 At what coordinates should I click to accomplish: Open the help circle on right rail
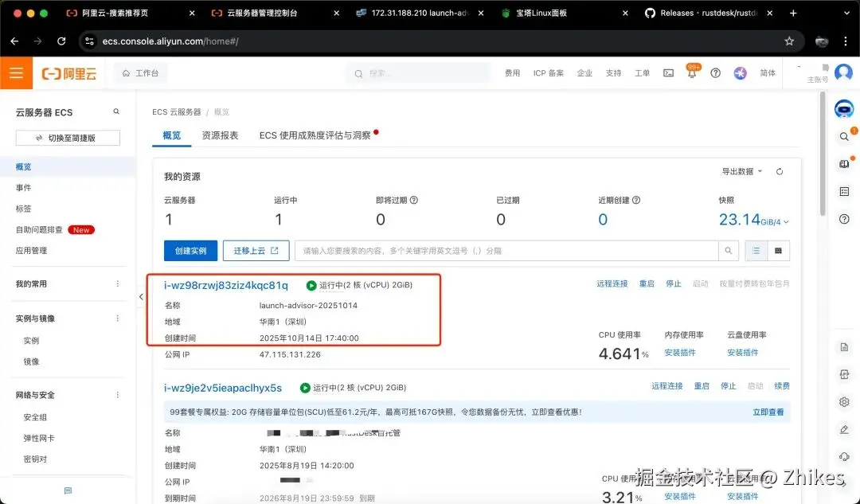(844, 219)
